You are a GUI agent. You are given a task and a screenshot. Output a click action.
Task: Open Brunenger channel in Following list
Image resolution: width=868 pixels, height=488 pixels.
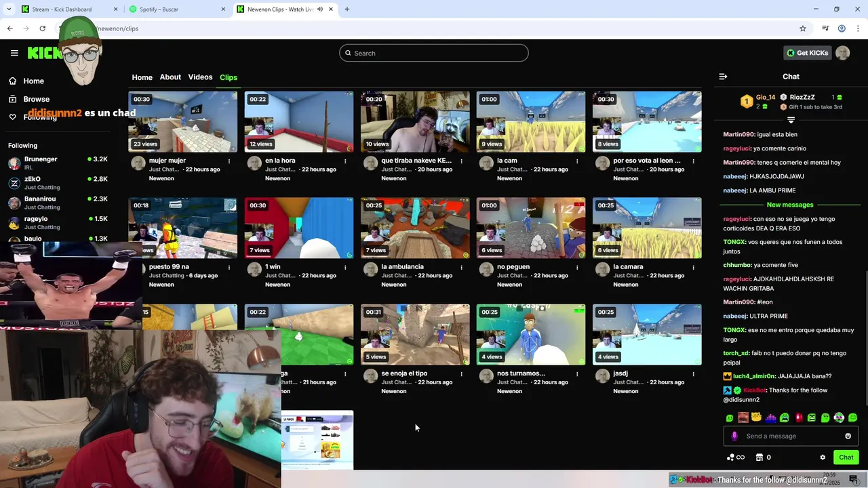point(58,163)
